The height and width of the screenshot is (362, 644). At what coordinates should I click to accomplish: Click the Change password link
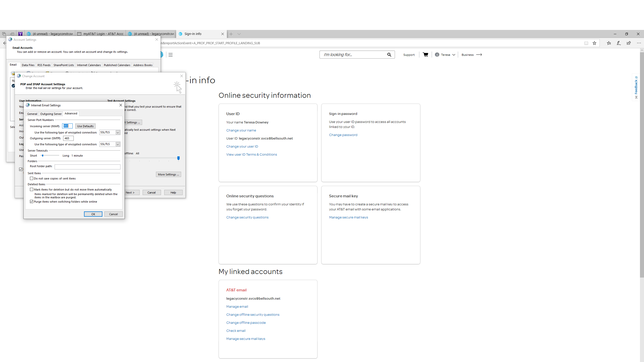[343, 135]
